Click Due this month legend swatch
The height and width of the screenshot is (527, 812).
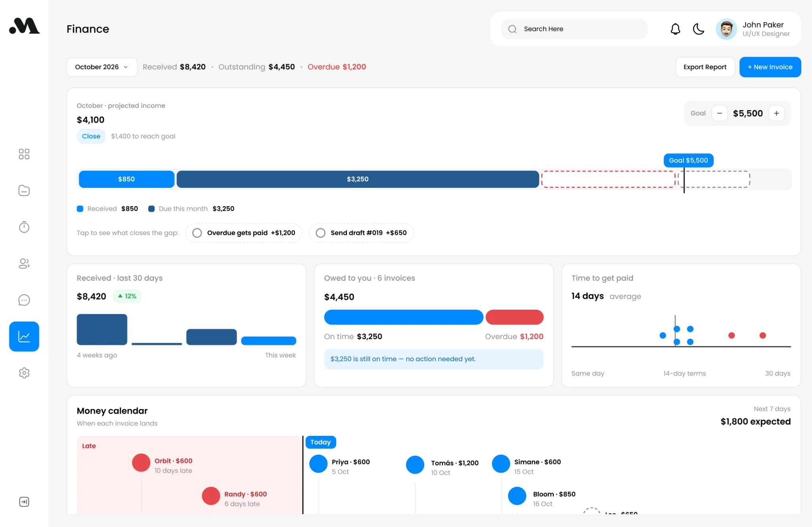point(151,209)
